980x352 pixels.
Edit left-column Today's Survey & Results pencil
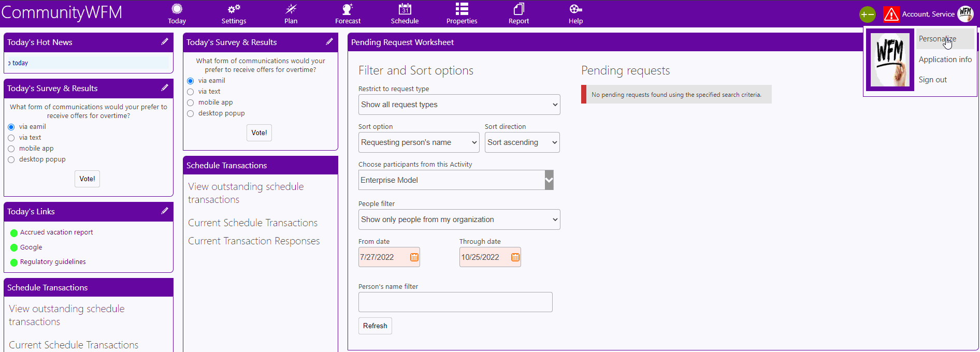tap(165, 88)
